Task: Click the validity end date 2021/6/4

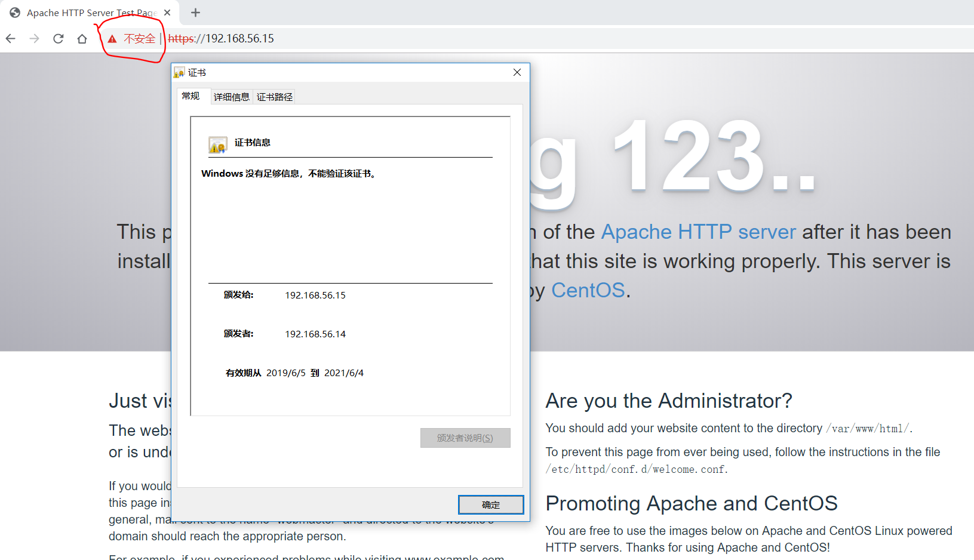Action: pyautogui.click(x=344, y=373)
